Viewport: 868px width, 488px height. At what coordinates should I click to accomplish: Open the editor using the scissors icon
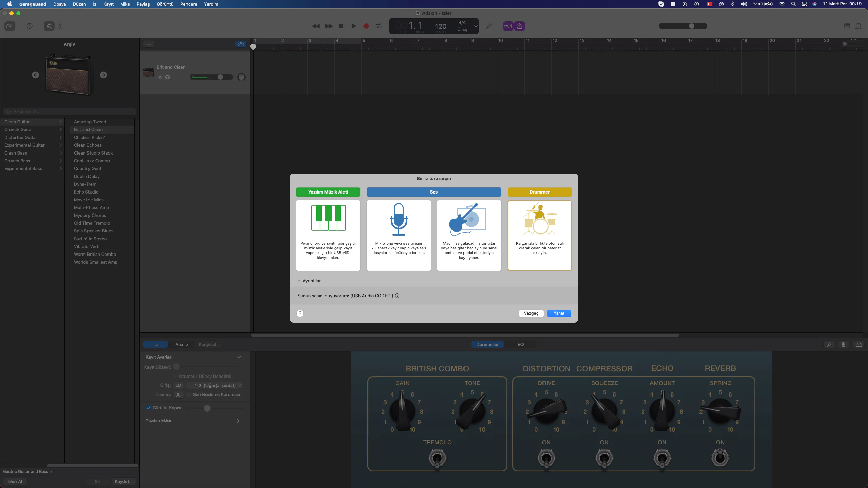(x=60, y=26)
